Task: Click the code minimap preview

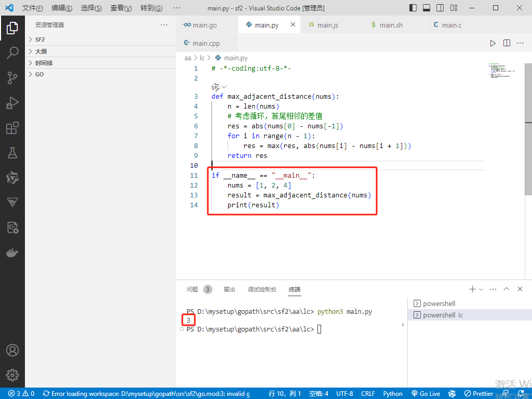Action: [502, 70]
